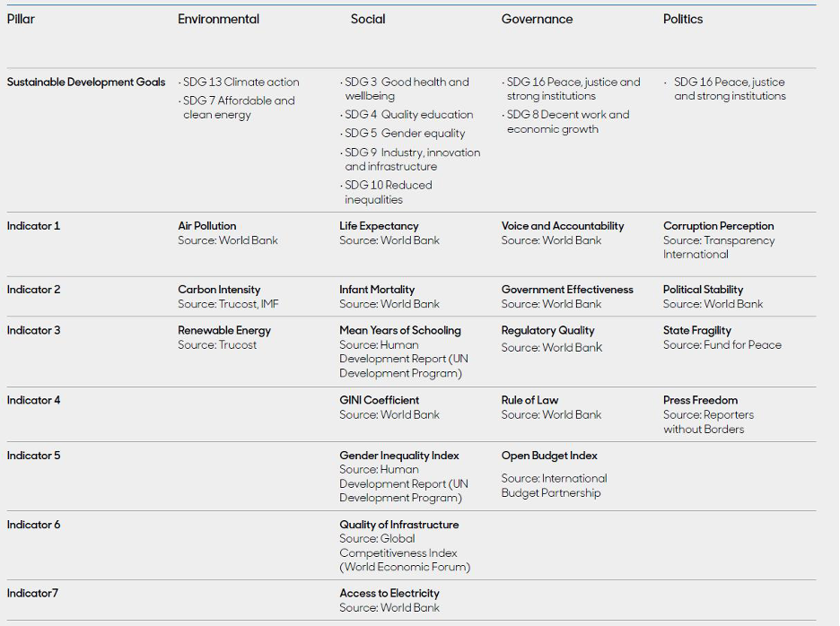Click the Access to Electricity indicator
840x626 pixels.
(x=389, y=593)
